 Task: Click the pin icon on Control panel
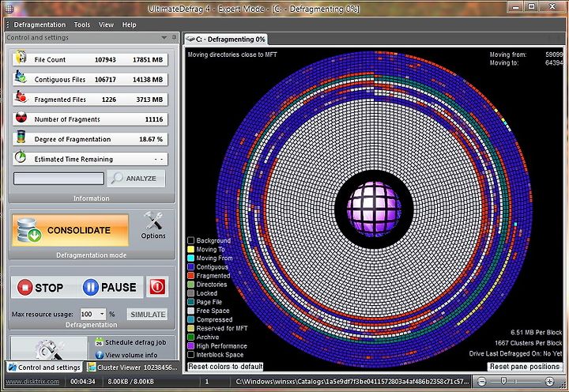174,37
